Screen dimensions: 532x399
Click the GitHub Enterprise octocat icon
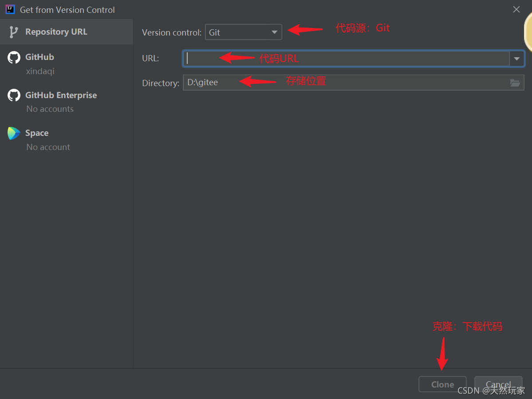[x=13, y=95]
